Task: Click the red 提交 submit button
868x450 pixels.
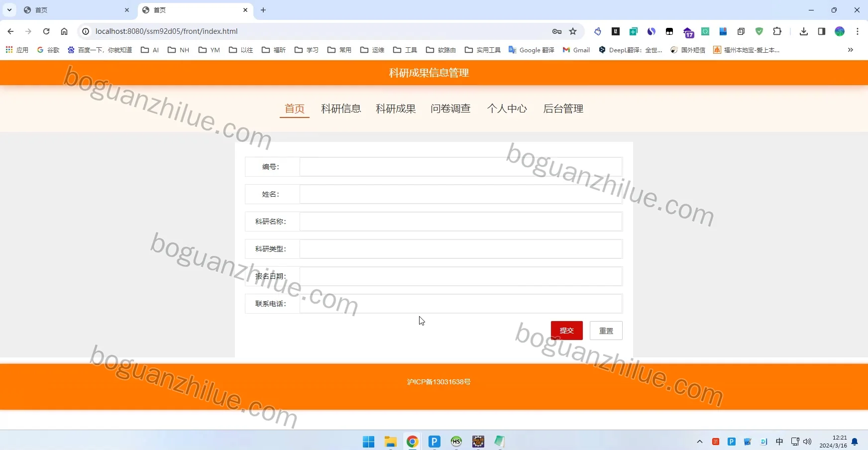Action: click(567, 331)
